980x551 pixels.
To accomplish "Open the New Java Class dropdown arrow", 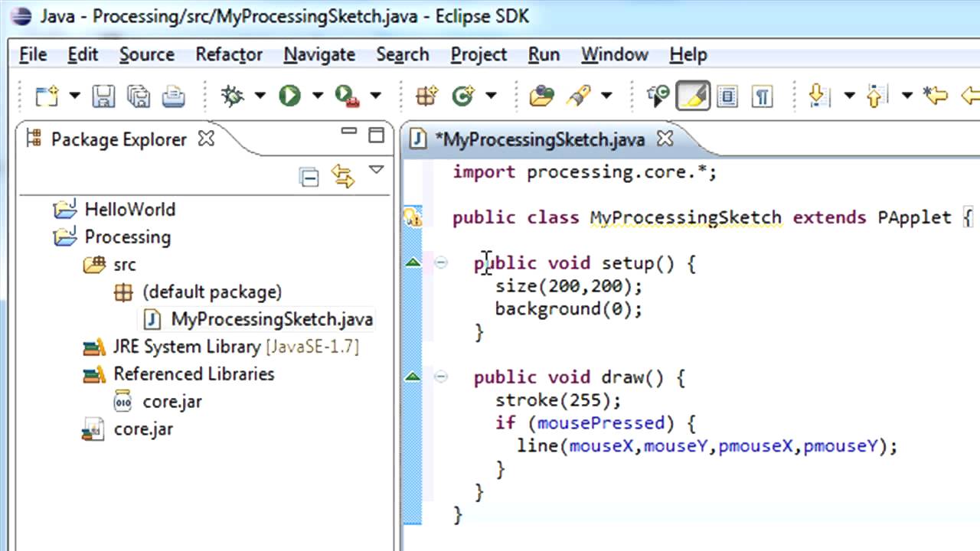I will coord(491,96).
